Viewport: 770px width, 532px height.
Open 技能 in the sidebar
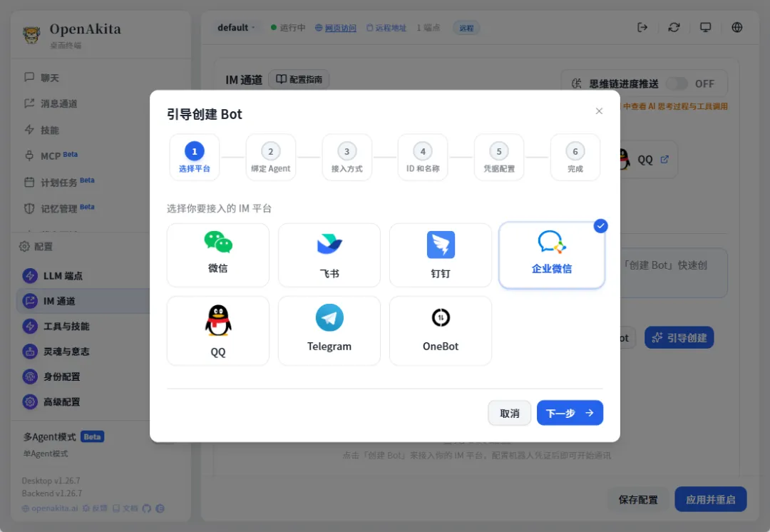(x=49, y=131)
